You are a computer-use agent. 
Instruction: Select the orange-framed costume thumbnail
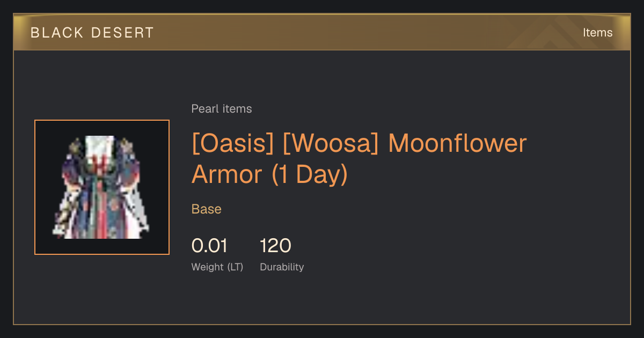point(102,187)
